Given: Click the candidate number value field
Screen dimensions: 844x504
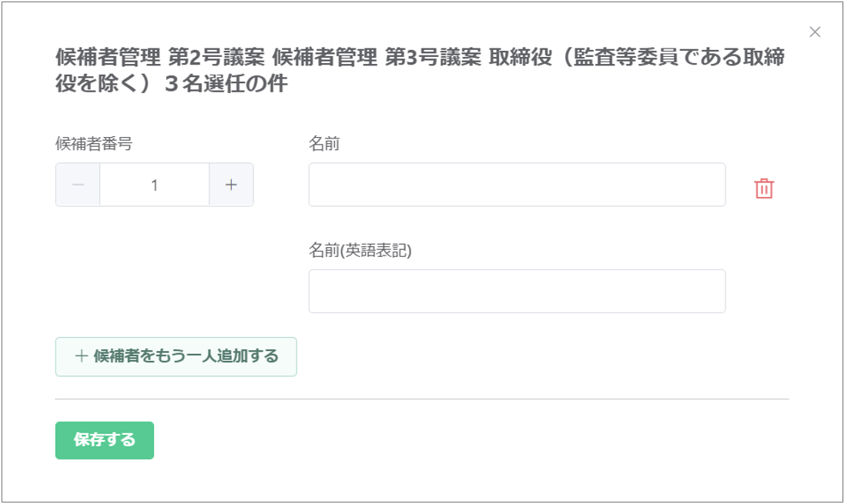Looking at the screenshot, I should pyautogui.click(x=155, y=185).
